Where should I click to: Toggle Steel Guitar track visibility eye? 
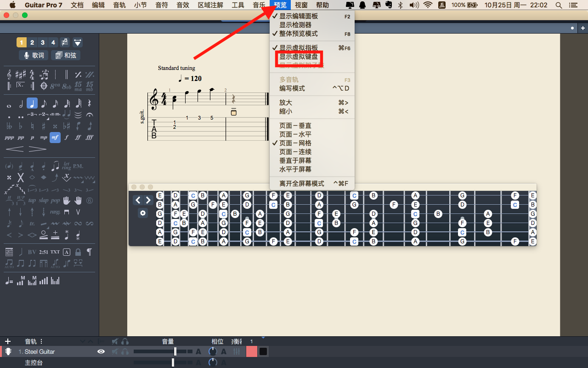pyautogui.click(x=101, y=351)
